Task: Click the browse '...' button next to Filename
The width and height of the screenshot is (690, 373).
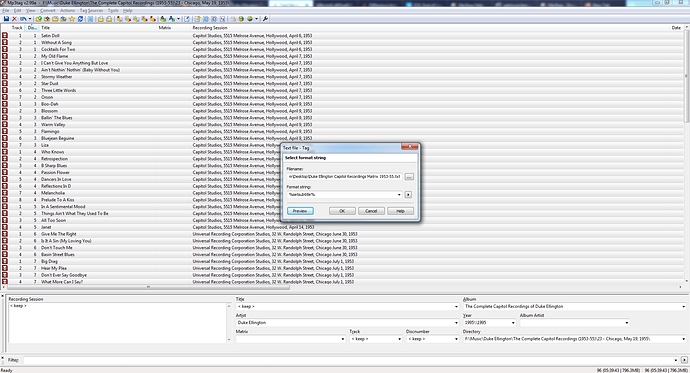Action: point(409,177)
